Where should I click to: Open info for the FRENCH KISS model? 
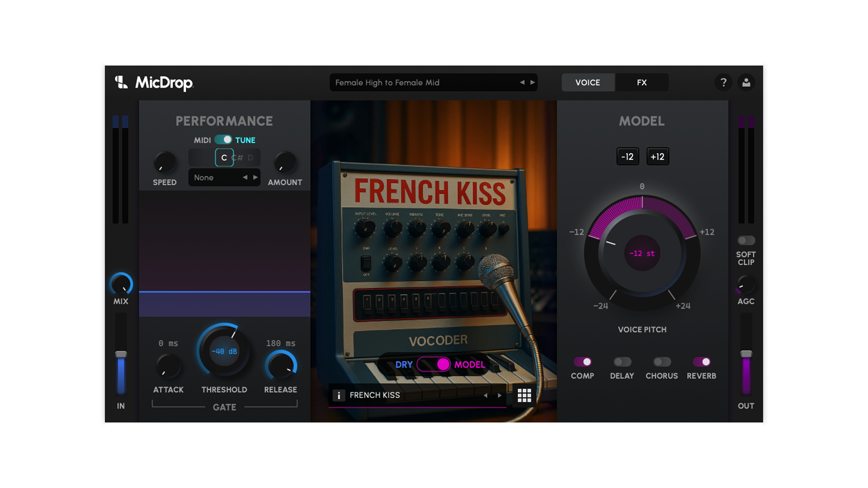pos(339,395)
